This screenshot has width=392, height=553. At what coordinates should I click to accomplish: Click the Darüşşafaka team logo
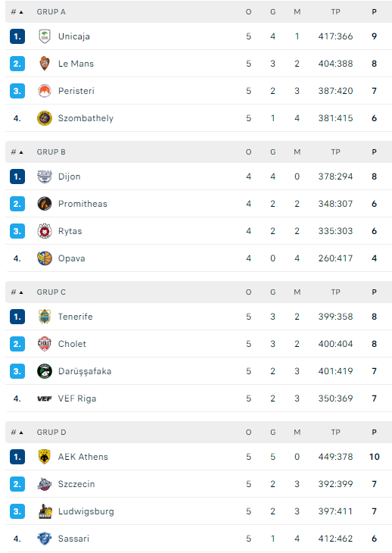coord(45,371)
